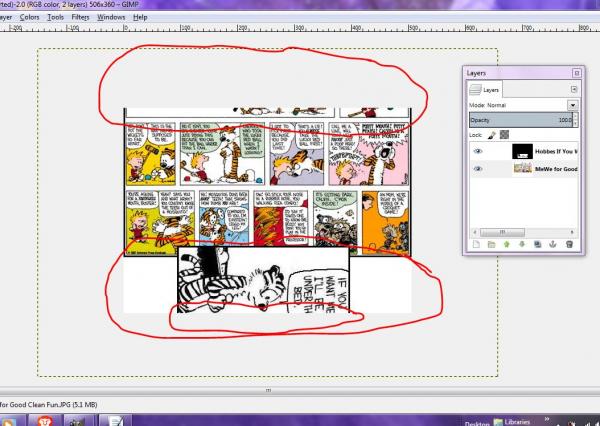
Task: Increase opacity with the up stepper arrow
Action: pos(576,116)
